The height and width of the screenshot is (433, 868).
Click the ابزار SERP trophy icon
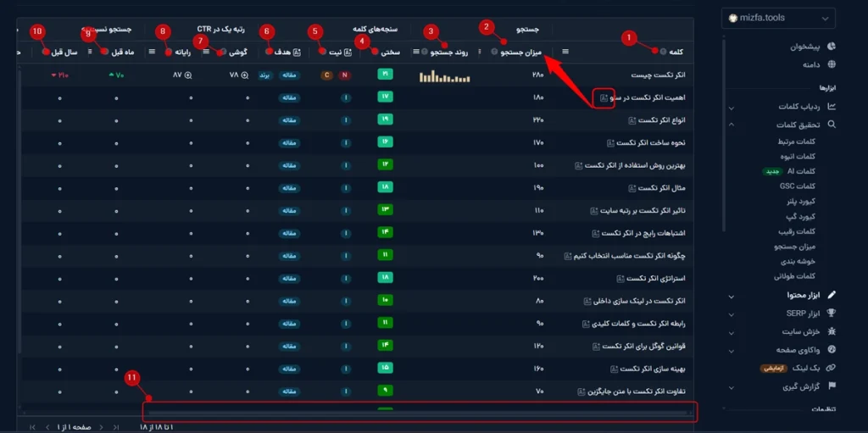(831, 313)
